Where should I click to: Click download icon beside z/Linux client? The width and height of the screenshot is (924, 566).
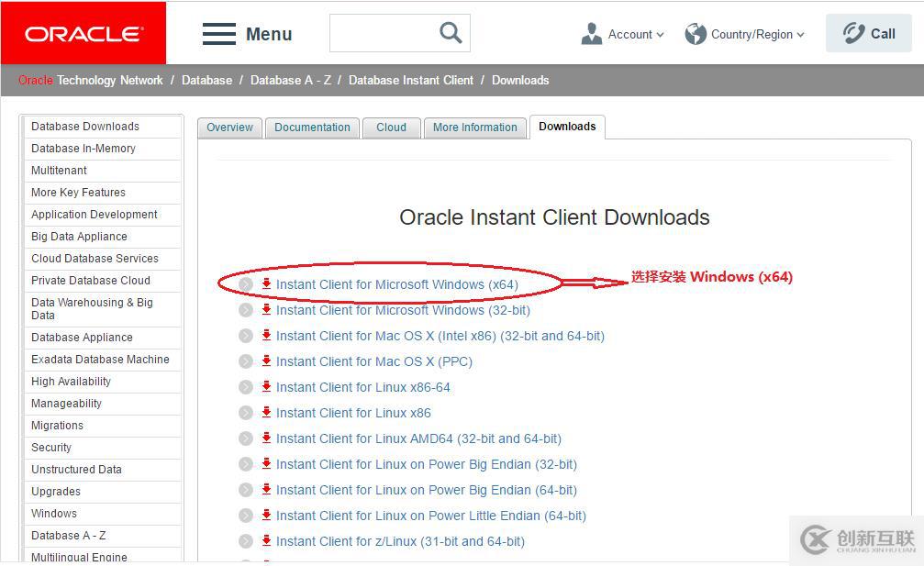pyautogui.click(x=266, y=540)
